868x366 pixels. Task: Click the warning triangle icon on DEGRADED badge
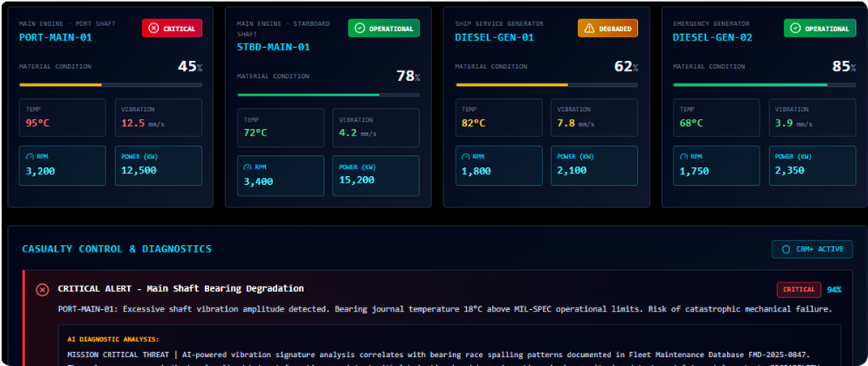[x=588, y=28]
